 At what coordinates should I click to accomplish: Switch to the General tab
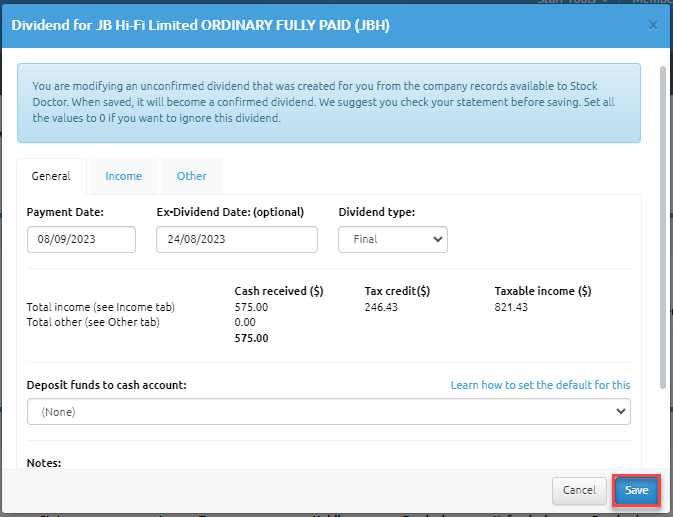(x=51, y=176)
